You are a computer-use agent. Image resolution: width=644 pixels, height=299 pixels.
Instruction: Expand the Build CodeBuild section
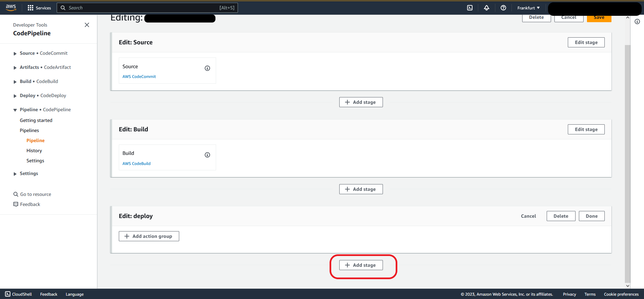tap(15, 82)
